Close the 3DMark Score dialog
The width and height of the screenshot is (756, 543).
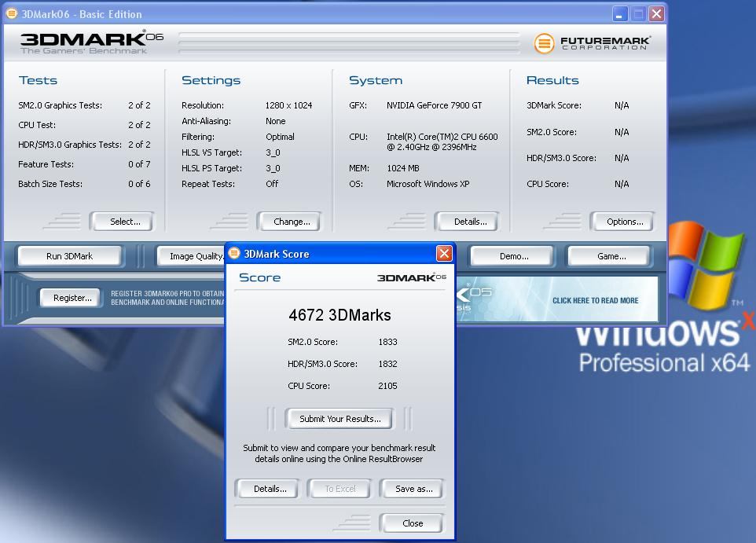[x=443, y=253]
